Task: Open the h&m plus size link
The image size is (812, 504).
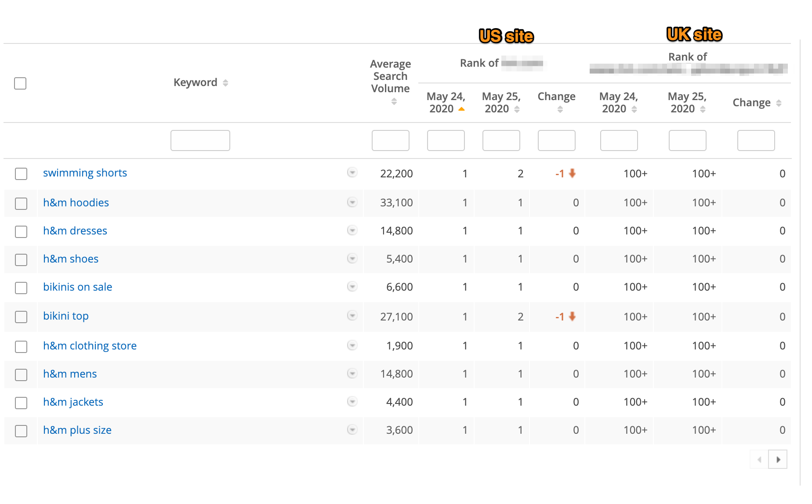Action: [77, 430]
